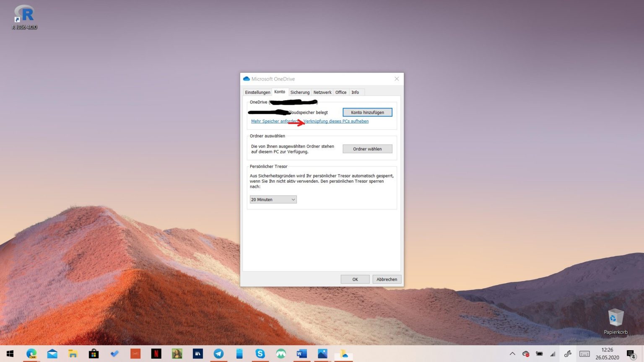Open the Action Center with 4 notifications

click(631, 354)
